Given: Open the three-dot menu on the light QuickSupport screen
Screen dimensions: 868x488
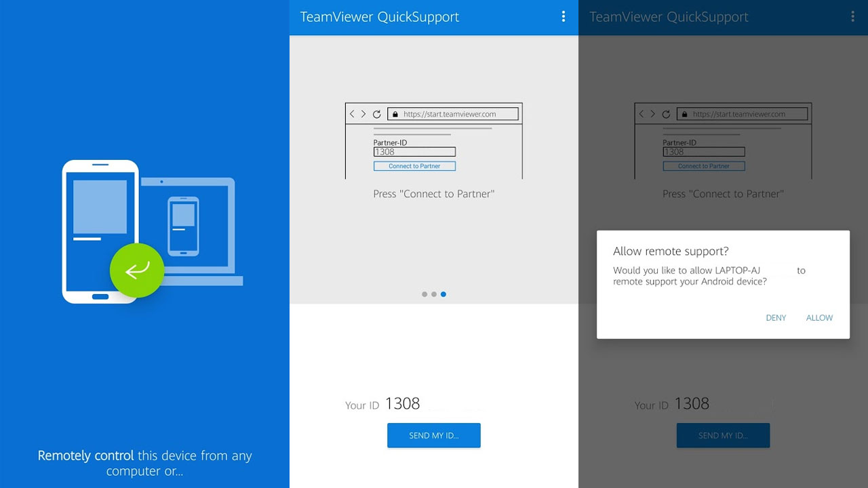Looking at the screenshot, I should coord(564,16).
